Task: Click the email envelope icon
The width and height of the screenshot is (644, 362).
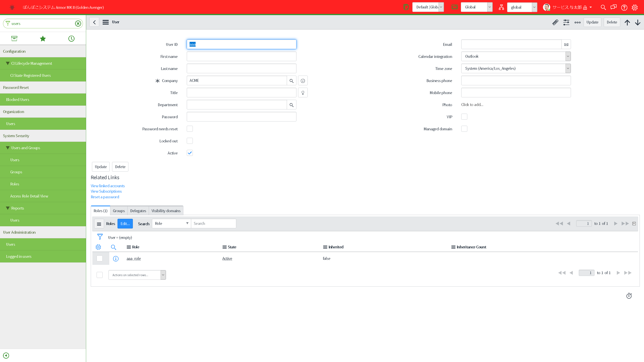Action: coord(566,44)
